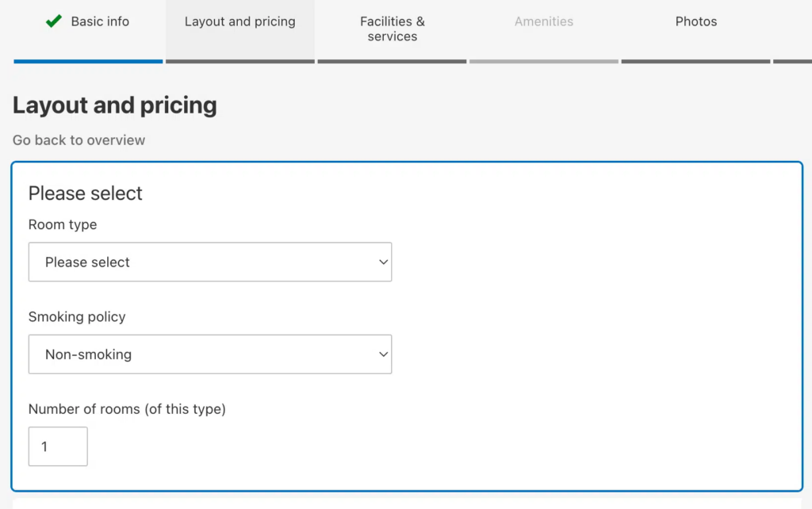Focus the Number of rooms input field

(x=58, y=446)
